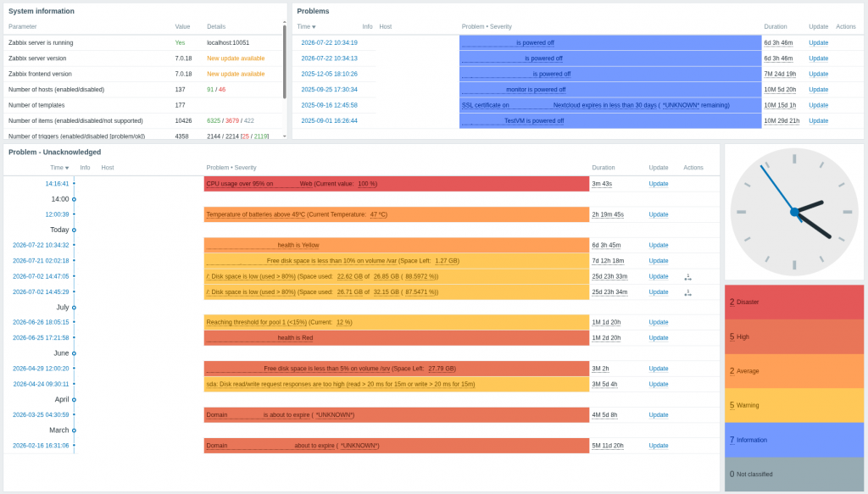
Task: Click Update for SSL certificate problem
Action: point(818,105)
